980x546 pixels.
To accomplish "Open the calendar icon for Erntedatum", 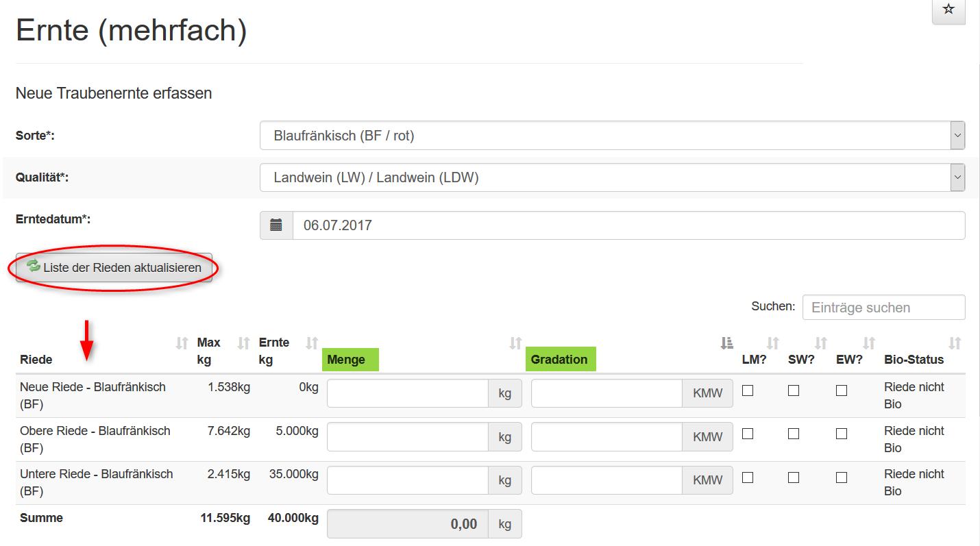I will pos(276,225).
